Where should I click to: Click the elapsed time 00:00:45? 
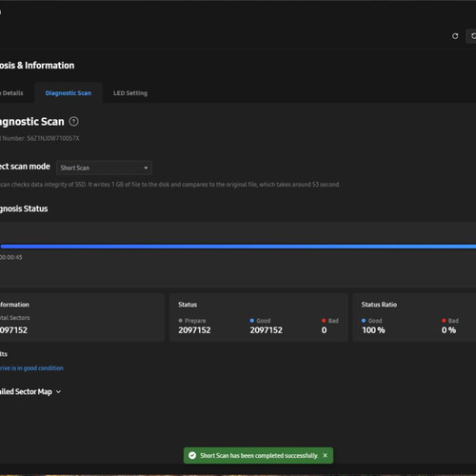pyautogui.click(x=11, y=257)
